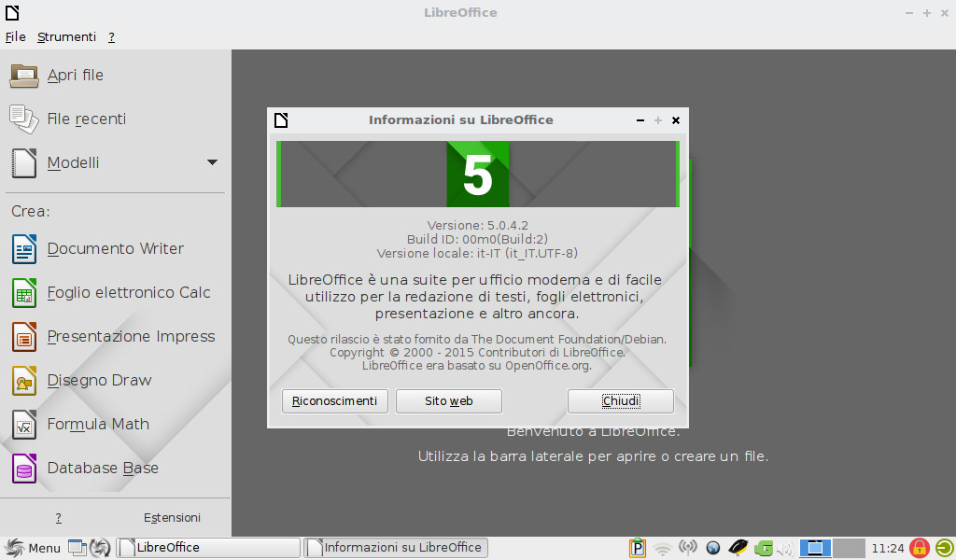
Task: Click the Base database icon
Action: (x=23, y=468)
